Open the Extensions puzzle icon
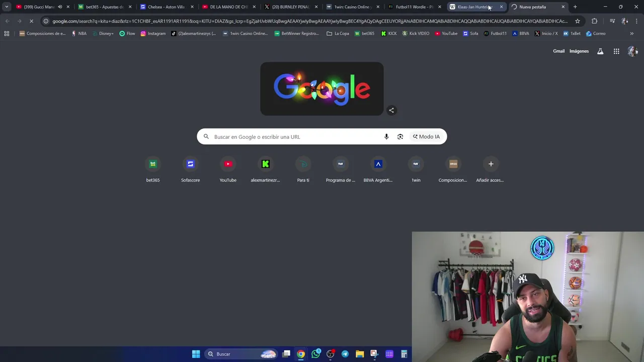The height and width of the screenshot is (362, 644). point(595,21)
